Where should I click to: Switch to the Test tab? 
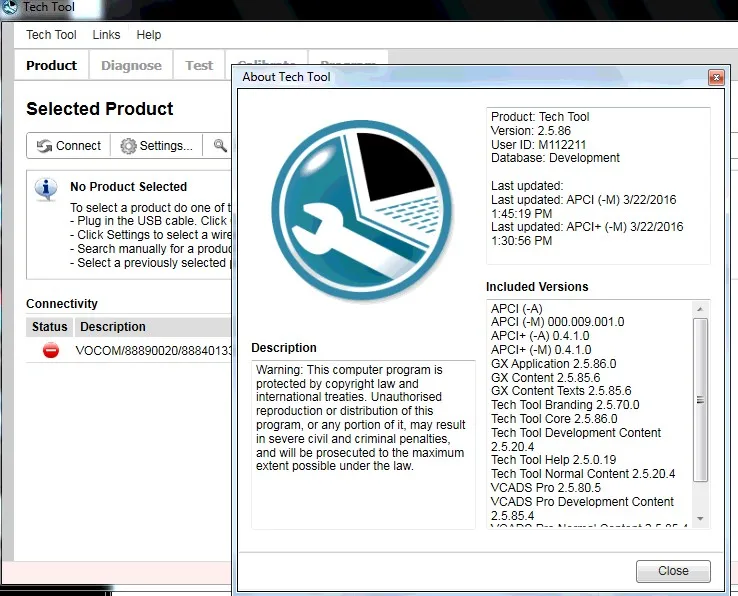pos(199,65)
